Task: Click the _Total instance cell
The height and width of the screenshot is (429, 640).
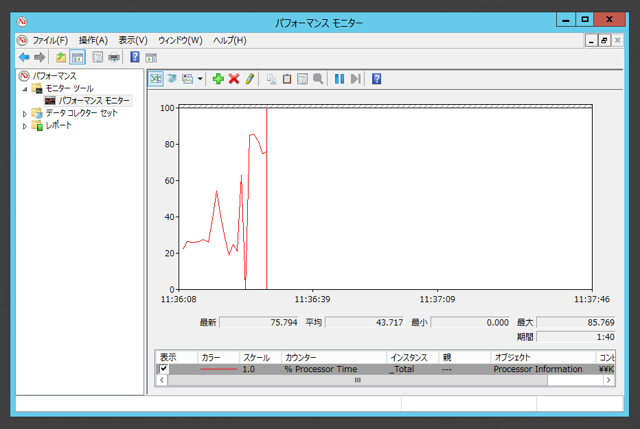Action: click(x=401, y=369)
